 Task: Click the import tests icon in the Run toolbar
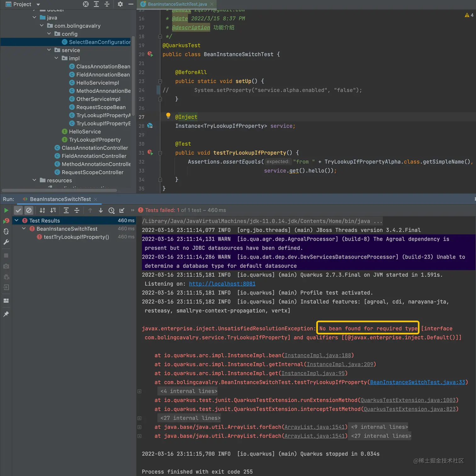click(x=122, y=210)
